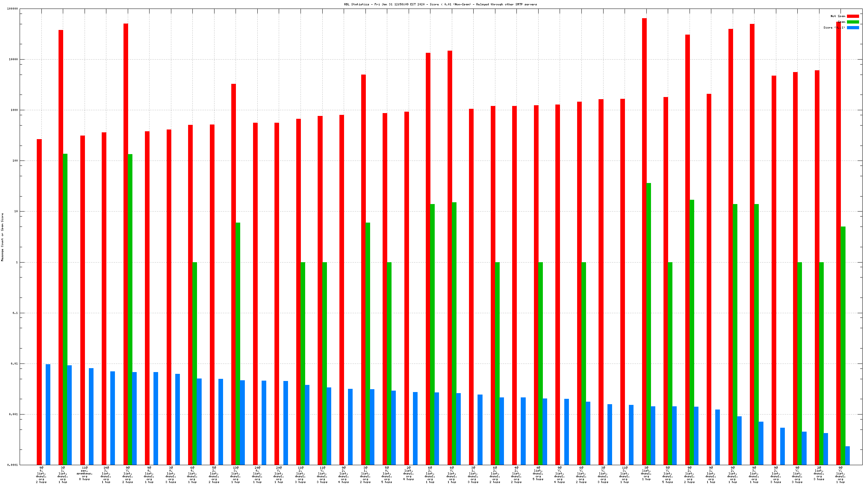Click the 14@ 3.list.dnswl.org x-axis label
868x488 pixels.
click(x=106, y=474)
